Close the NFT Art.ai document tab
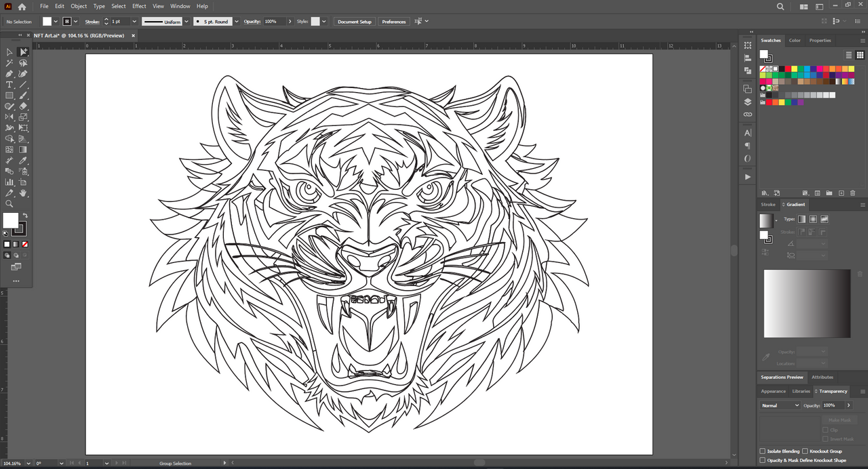The height and width of the screenshot is (469, 868). 133,35
